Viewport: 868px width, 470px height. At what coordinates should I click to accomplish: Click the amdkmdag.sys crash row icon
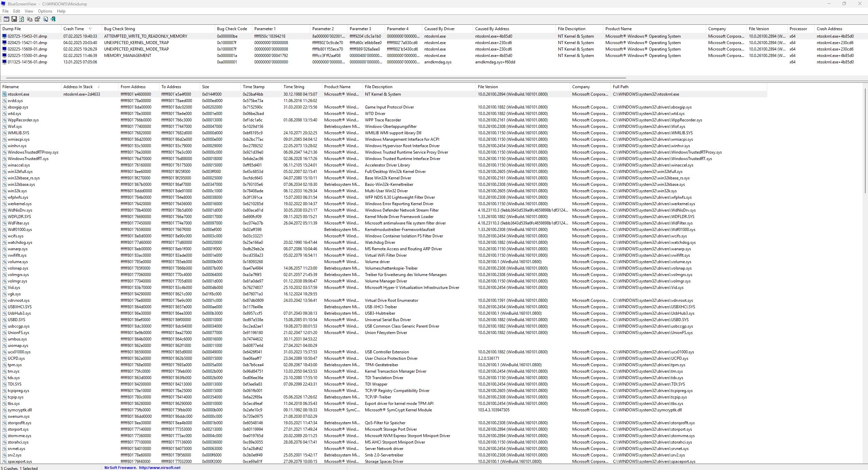click(4, 62)
